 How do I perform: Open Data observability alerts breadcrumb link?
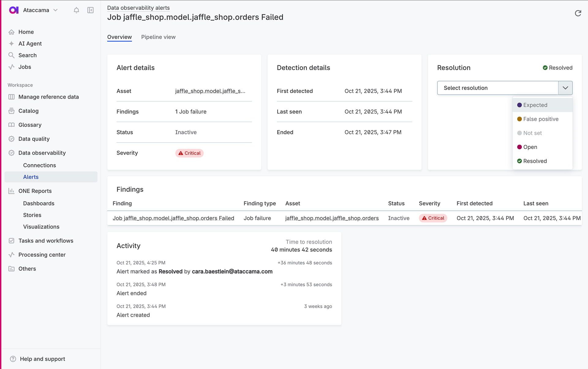coord(138,8)
